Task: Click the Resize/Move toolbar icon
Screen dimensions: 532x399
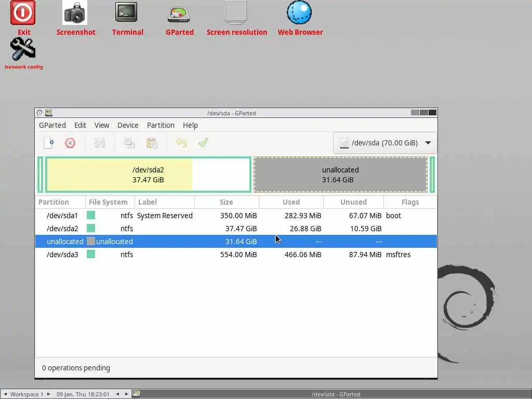Action: (99, 143)
